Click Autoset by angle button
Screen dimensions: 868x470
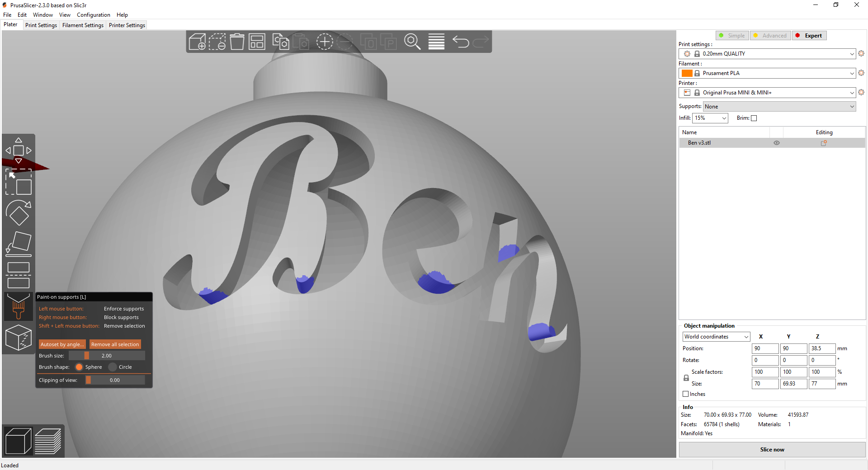tap(62, 344)
